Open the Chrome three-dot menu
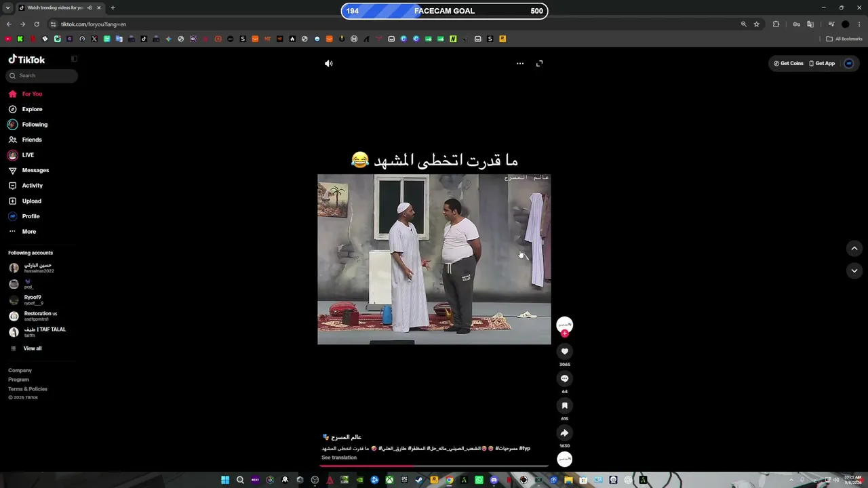Viewport: 868px width, 488px height. [x=859, y=24]
